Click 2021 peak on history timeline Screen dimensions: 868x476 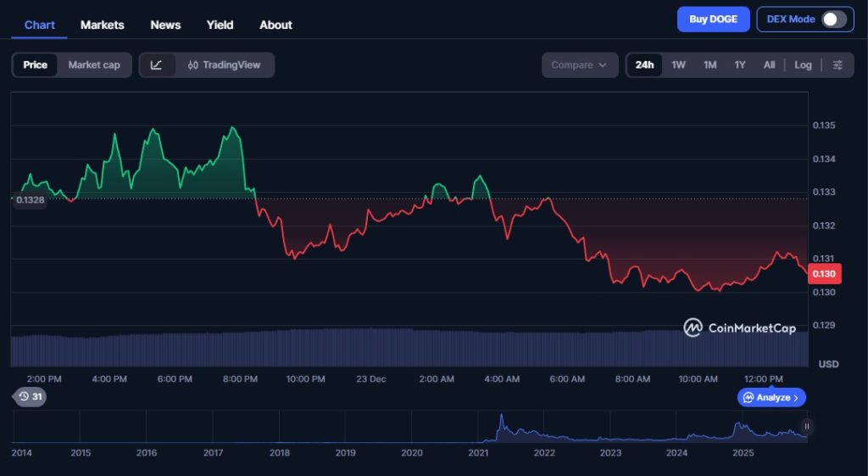501,421
